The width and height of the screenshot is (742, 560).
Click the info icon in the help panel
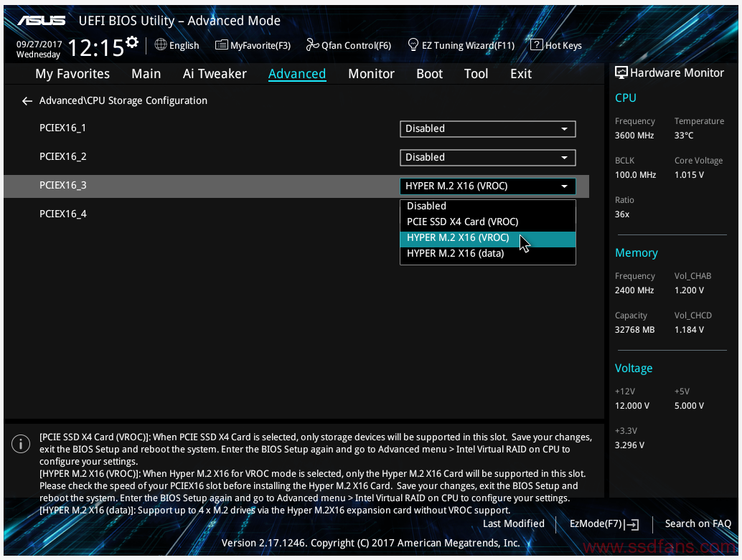click(x=21, y=444)
